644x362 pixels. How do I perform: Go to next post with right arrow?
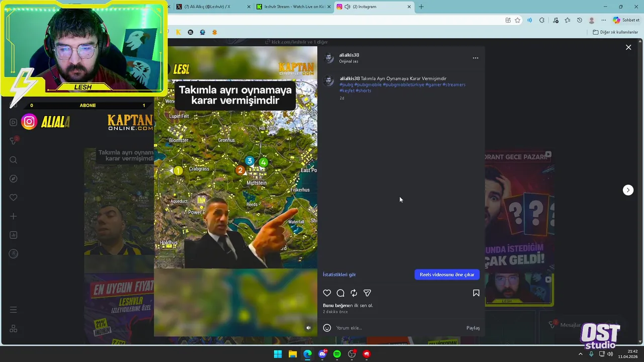(x=628, y=190)
